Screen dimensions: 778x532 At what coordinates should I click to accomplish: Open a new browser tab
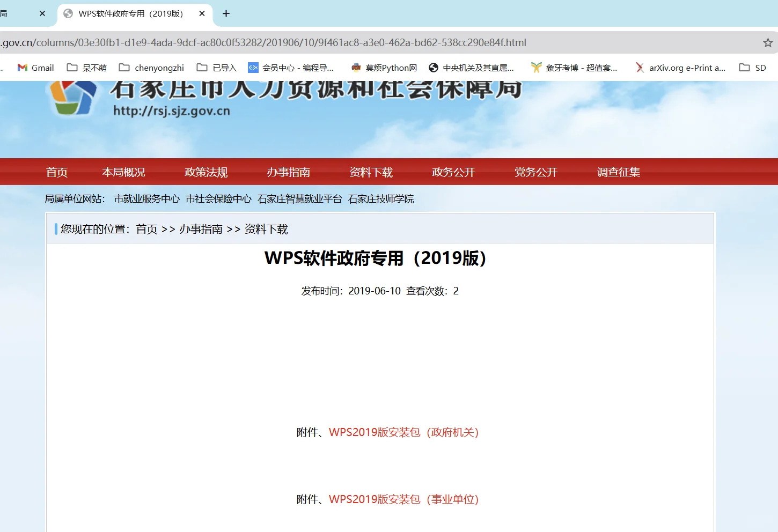(226, 13)
